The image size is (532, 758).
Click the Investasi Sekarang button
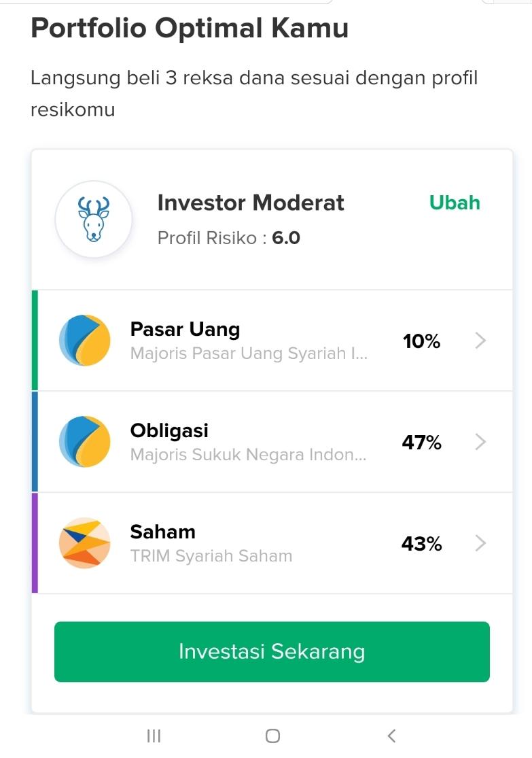pyautogui.click(x=272, y=652)
